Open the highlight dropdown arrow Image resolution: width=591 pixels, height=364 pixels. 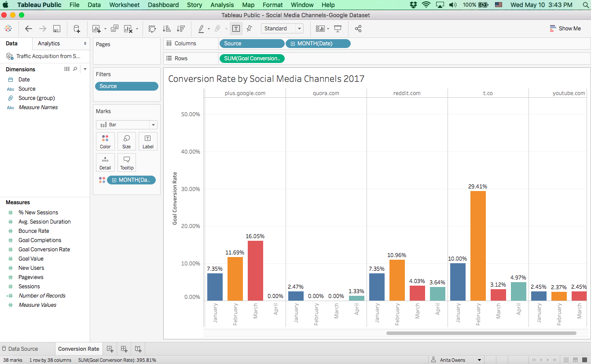pyautogui.click(x=209, y=29)
